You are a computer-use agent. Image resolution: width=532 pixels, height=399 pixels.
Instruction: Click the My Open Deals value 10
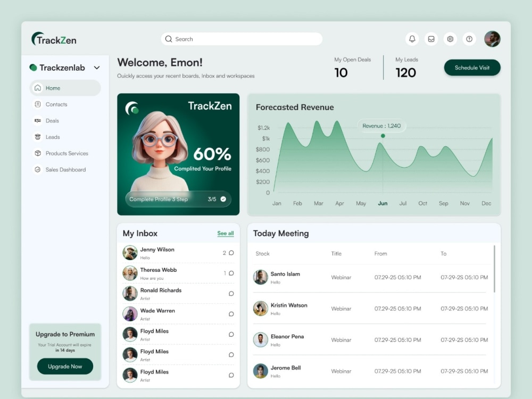tap(341, 72)
